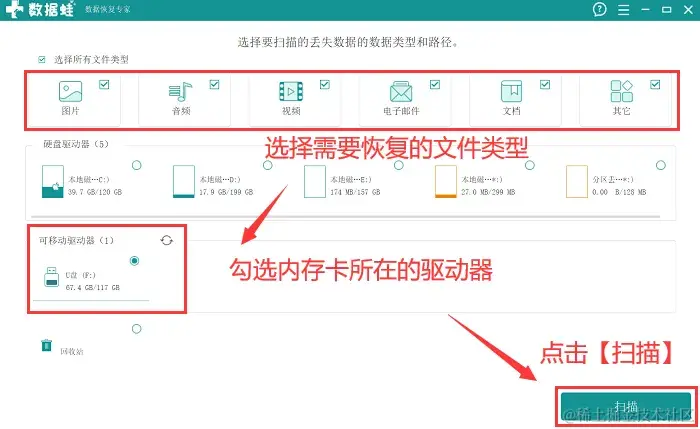Click the 音频 (audio) music note icon
The height and width of the screenshot is (429, 700).
click(x=180, y=92)
